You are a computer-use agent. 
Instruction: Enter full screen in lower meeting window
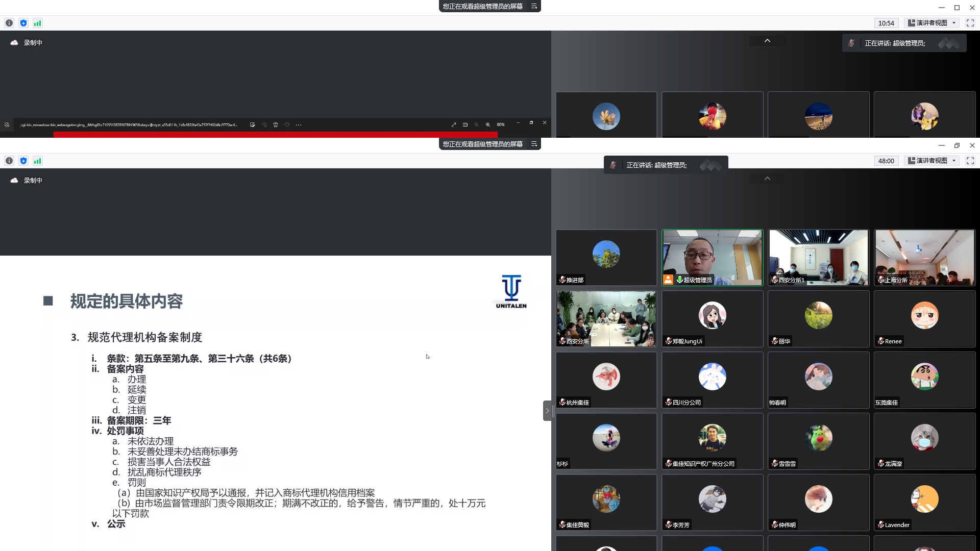click(970, 161)
